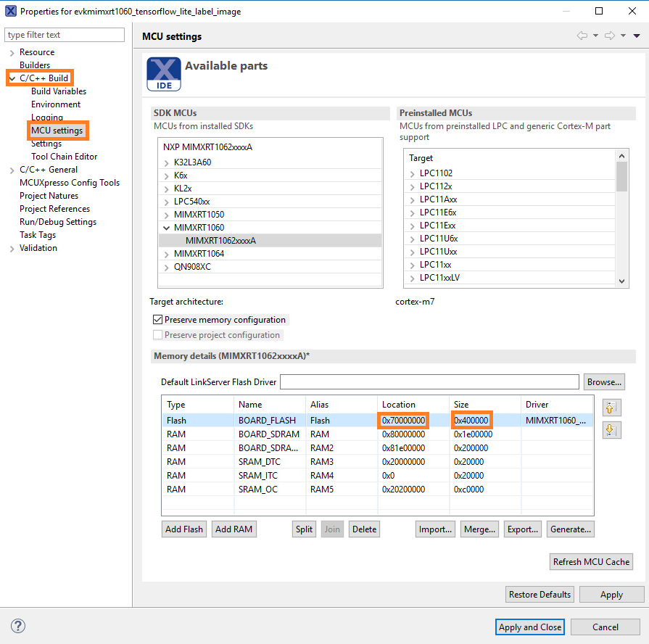
Task: Click Apply and Close button
Action: pos(530,627)
